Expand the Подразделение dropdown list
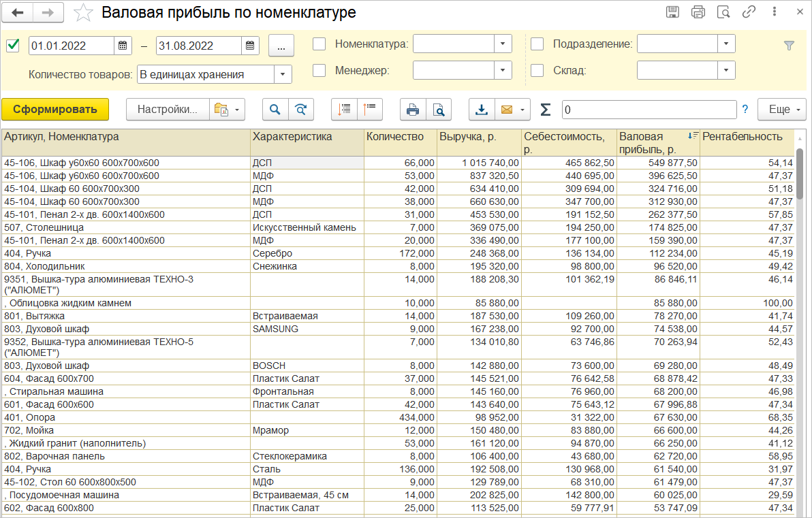This screenshot has width=812, height=518. 727,44
